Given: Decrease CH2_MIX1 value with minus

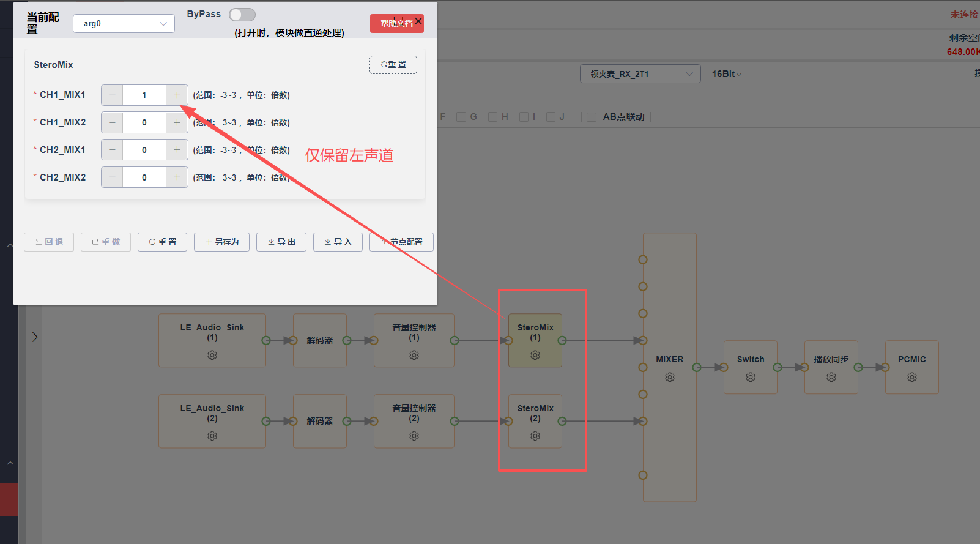Looking at the screenshot, I should click(112, 150).
